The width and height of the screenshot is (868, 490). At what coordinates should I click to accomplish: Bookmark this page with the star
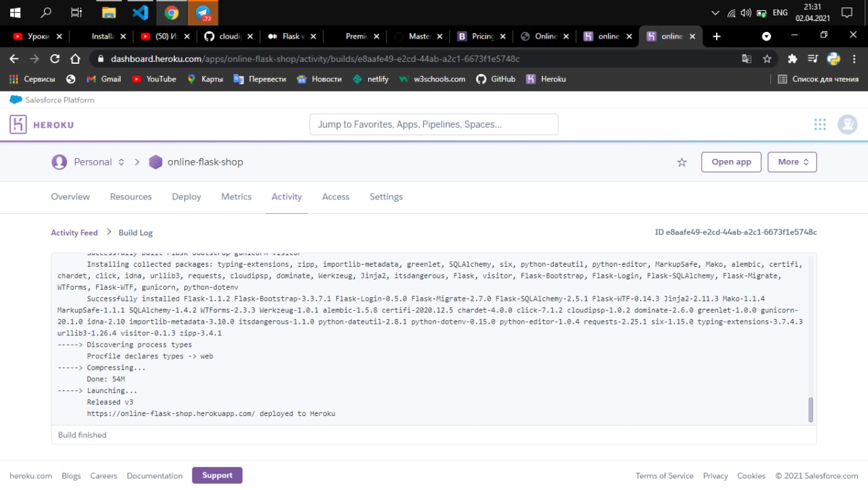pyautogui.click(x=767, y=59)
